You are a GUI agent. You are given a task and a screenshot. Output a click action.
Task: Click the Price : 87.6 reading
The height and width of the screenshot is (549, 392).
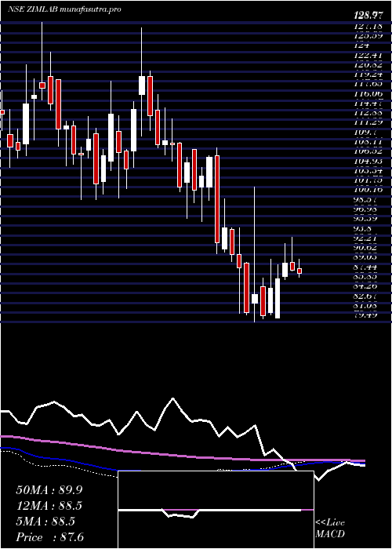point(49,537)
